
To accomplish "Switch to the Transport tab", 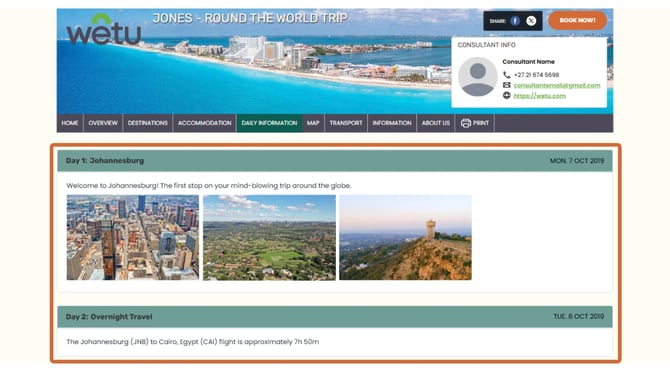I will click(x=346, y=123).
